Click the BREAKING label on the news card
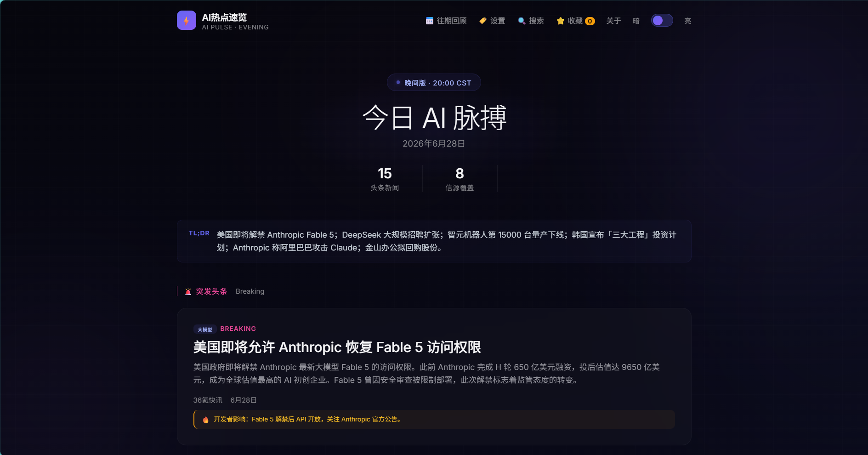The width and height of the screenshot is (868, 455). coord(238,329)
